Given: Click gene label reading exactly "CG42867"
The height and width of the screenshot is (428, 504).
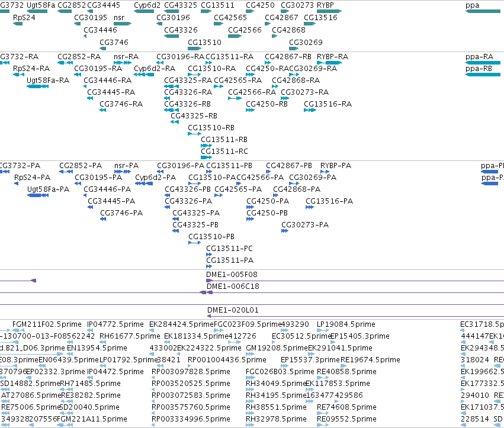Looking at the screenshot, I should [x=281, y=18].
